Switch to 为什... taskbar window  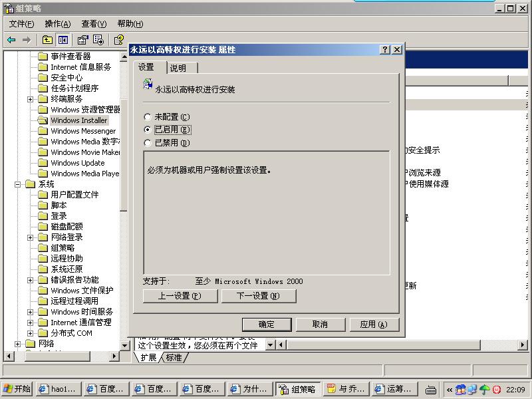251,389
